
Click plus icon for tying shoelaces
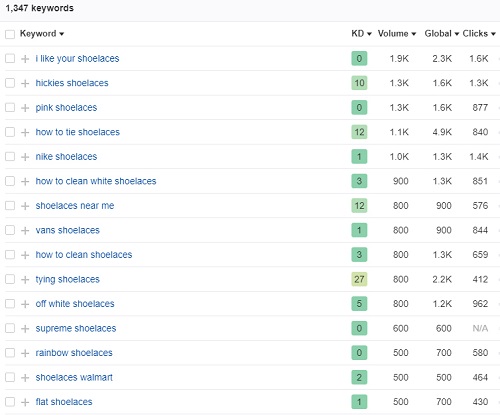coord(25,280)
